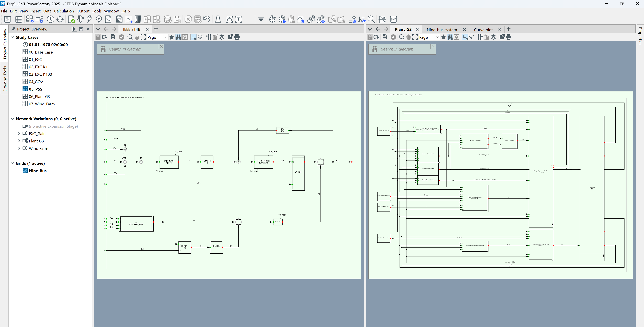
Task: Open the graphic layers panel icon
Action: pyautogui.click(x=222, y=37)
